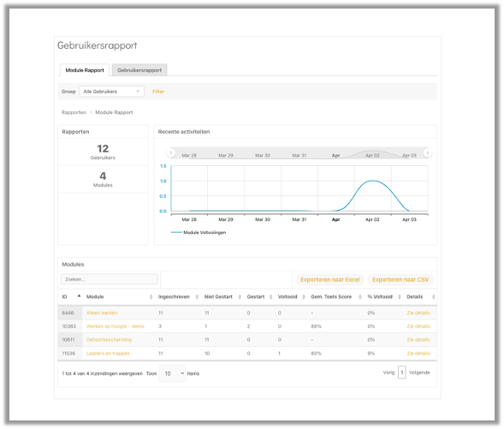
Task: Switch to the Gebruikersrapport tab
Action: (x=139, y=70)
